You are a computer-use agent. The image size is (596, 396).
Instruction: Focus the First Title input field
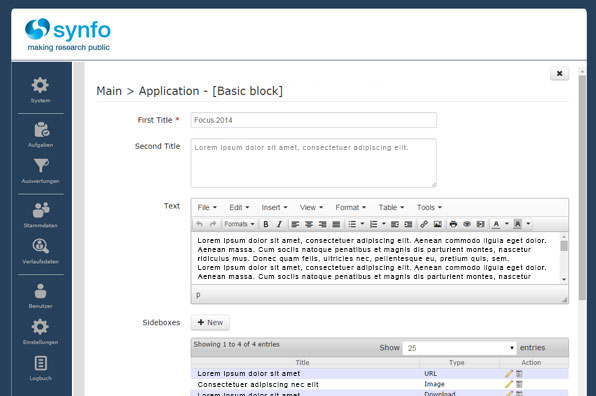(x=314, y=120)
